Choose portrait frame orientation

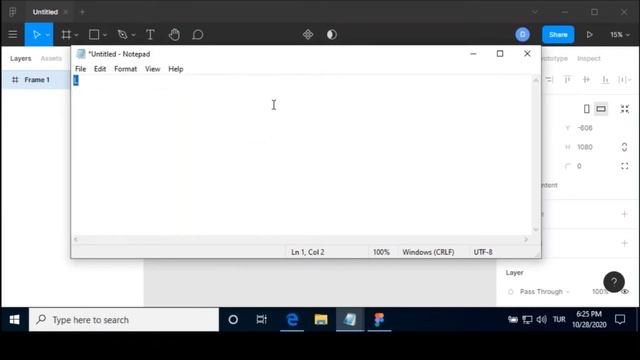pyautogui.click(x=587, y=109)
